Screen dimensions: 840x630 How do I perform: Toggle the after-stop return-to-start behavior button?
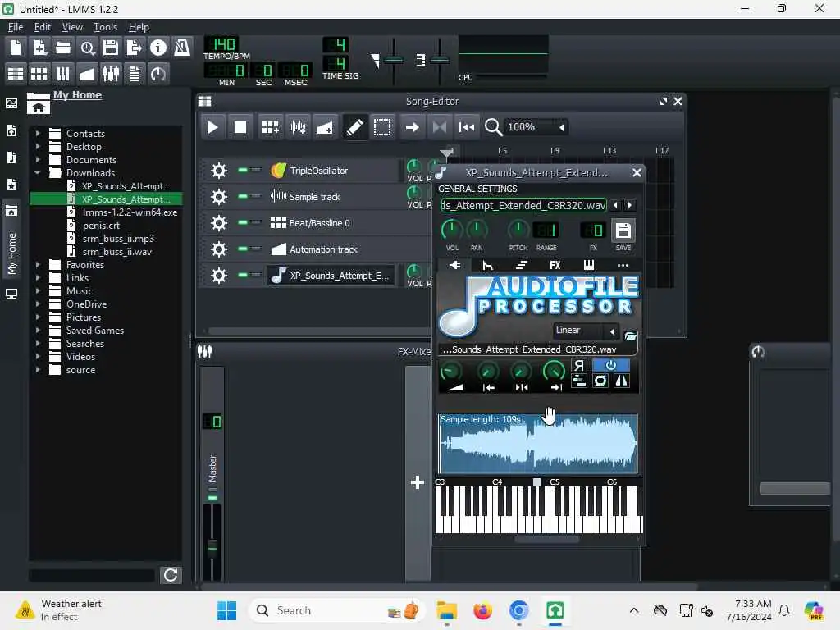[x=467, y=127]
